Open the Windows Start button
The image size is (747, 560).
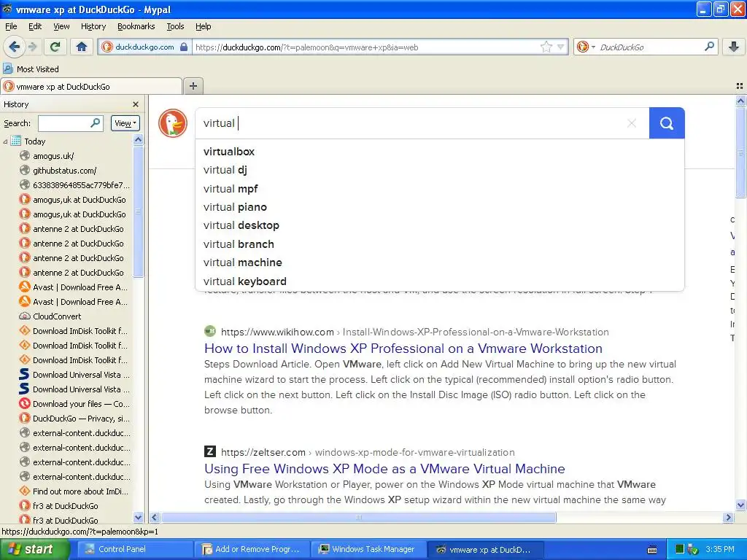click(34, 549)
